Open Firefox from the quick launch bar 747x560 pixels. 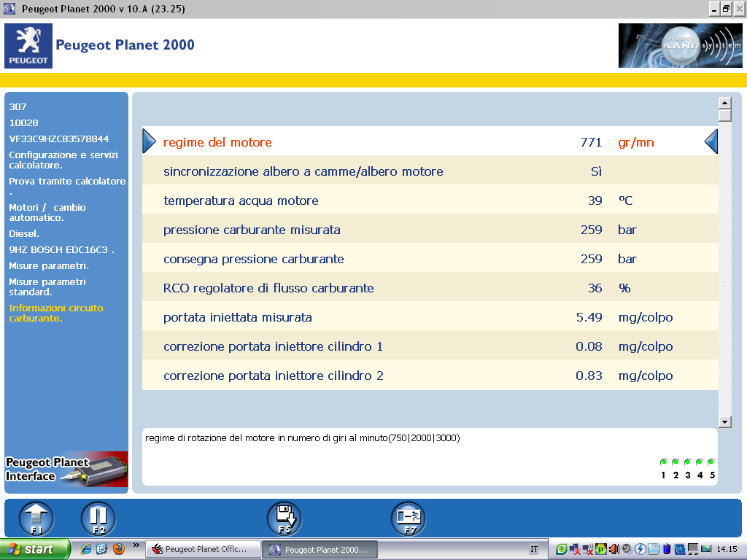118,548
